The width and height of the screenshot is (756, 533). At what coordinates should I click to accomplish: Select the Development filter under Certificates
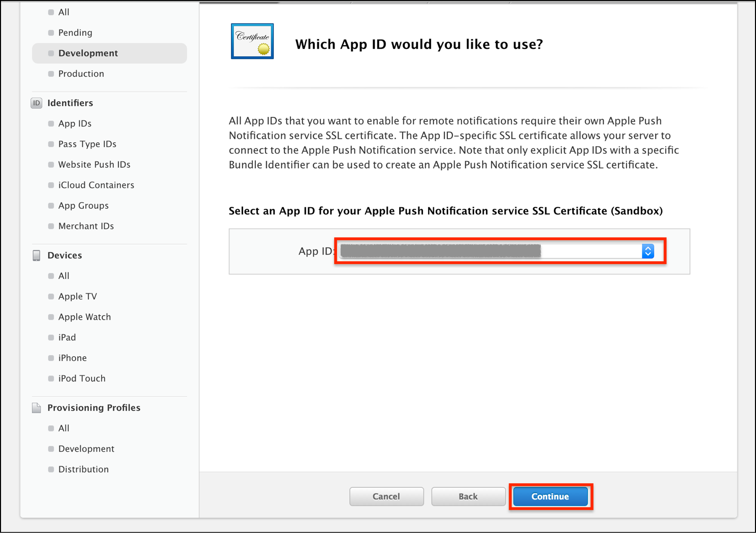(88, 53)
